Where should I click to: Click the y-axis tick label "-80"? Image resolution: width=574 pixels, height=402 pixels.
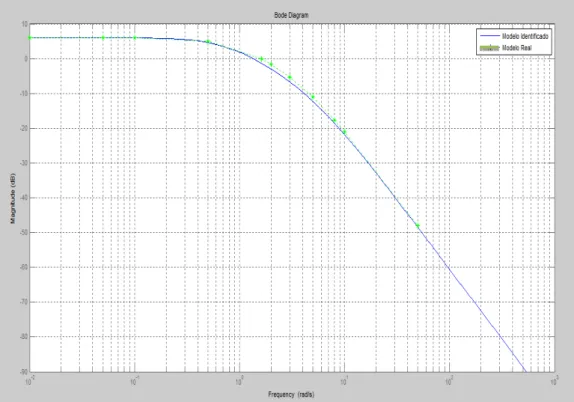click(24, 336)
